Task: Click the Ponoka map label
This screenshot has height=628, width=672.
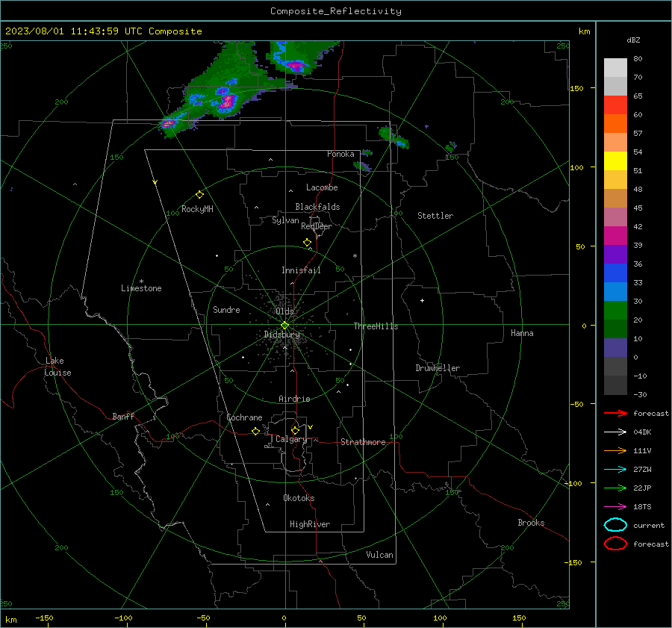Action: 340,154
